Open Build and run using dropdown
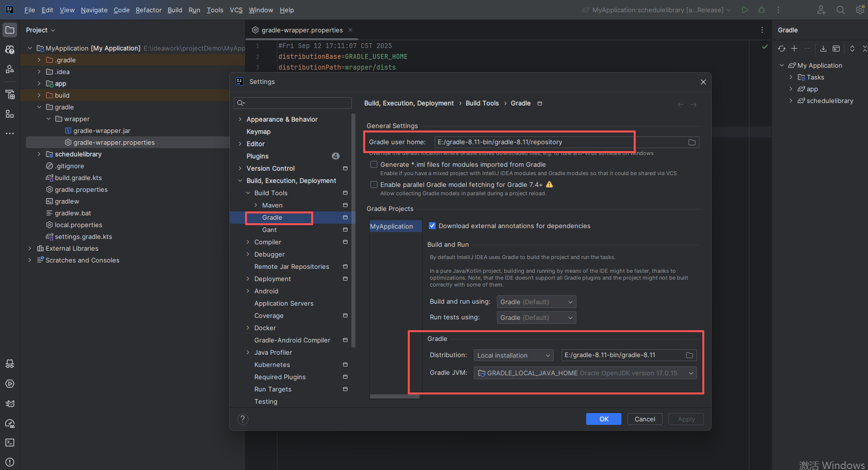This screenshot has width=868, height=470. click(537, 302)
